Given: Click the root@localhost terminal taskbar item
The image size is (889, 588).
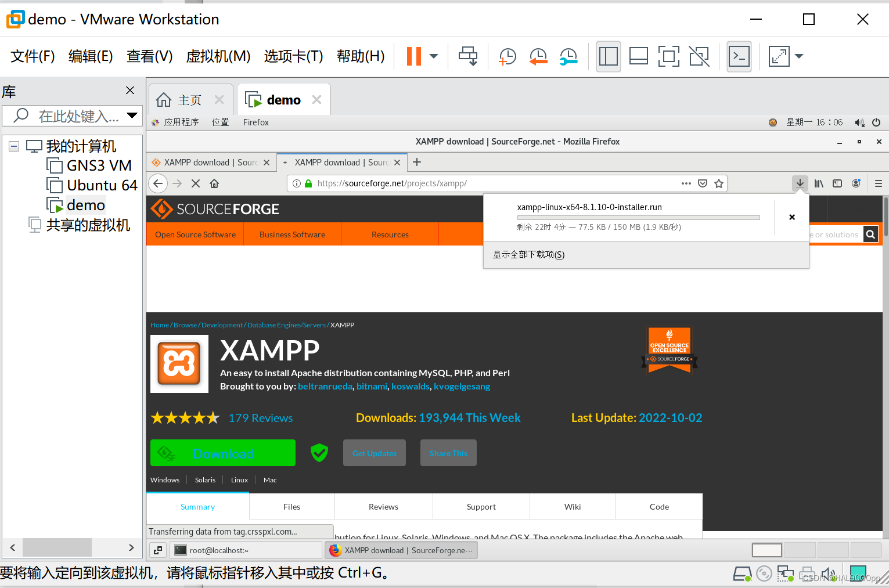Looking at the screenshot, I should (246, 550).
